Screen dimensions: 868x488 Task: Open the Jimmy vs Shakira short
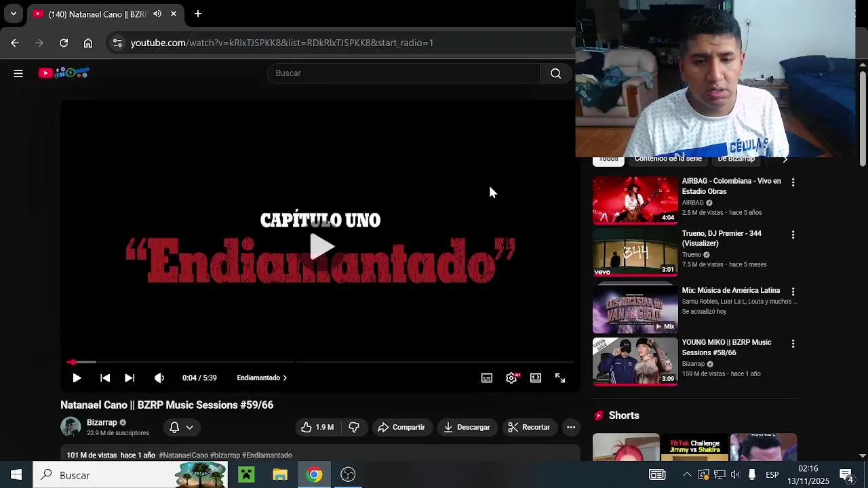coord(694,447)
